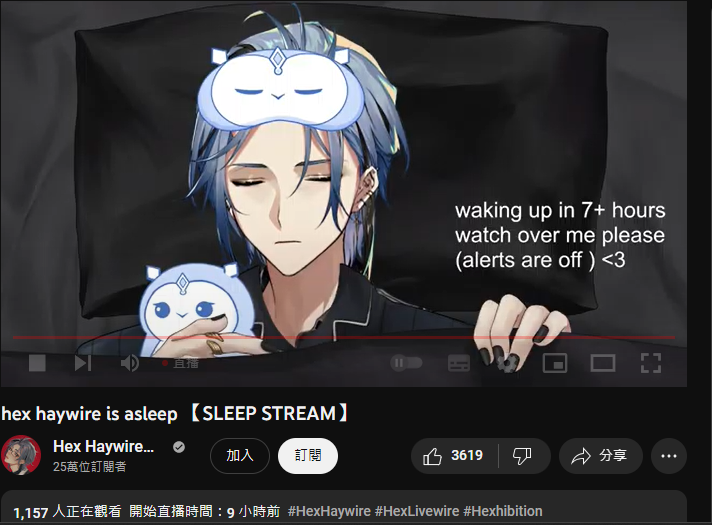The width and height of the screenshot is (712, 525).
Task: Open the player settings gear menu
Action: tap(507, 363)
